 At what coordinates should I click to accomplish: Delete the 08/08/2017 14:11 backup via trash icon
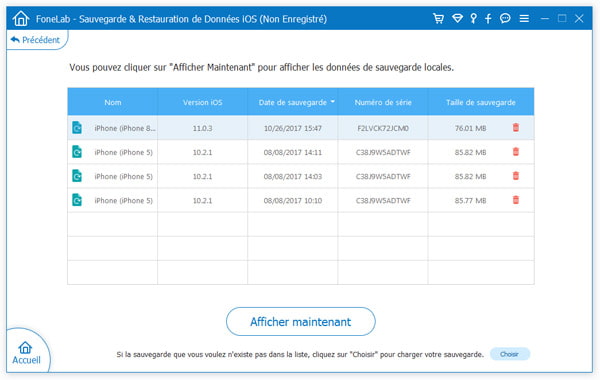[x=516, y=152]
